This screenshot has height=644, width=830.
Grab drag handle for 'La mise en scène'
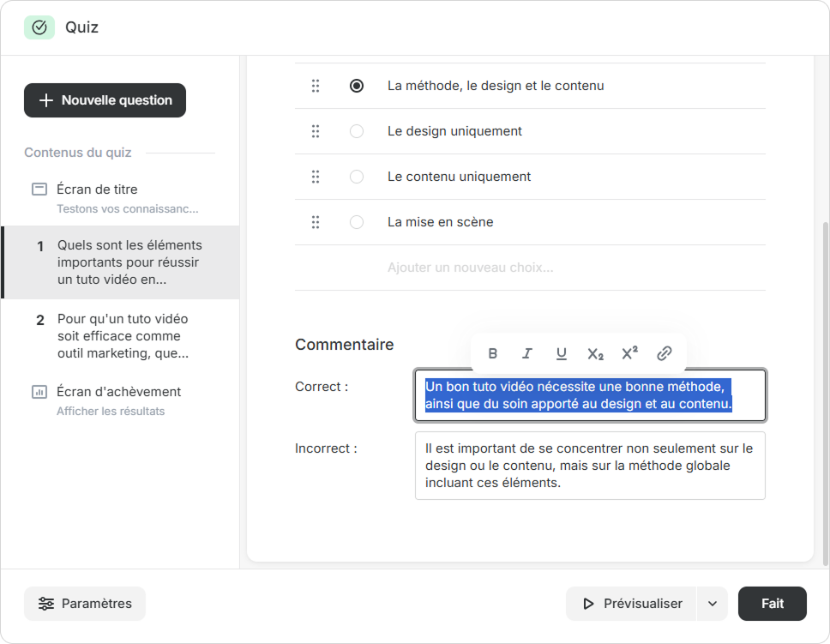[x=316, y=222]
